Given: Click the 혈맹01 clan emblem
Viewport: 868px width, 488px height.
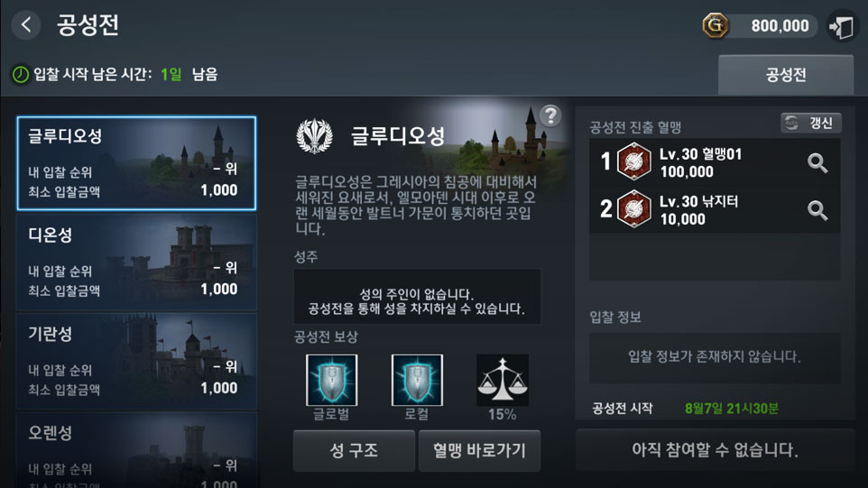Looking at the screenshot, I should [633, 161].
